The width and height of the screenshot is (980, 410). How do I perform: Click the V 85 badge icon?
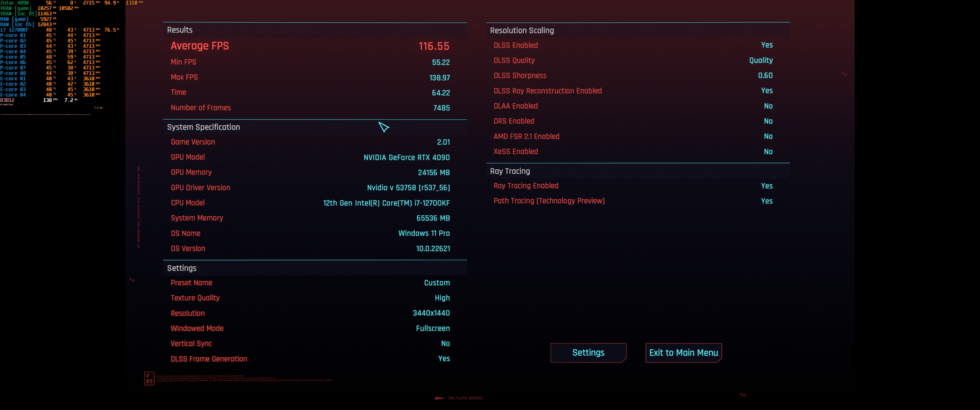[x=149, y=378]
